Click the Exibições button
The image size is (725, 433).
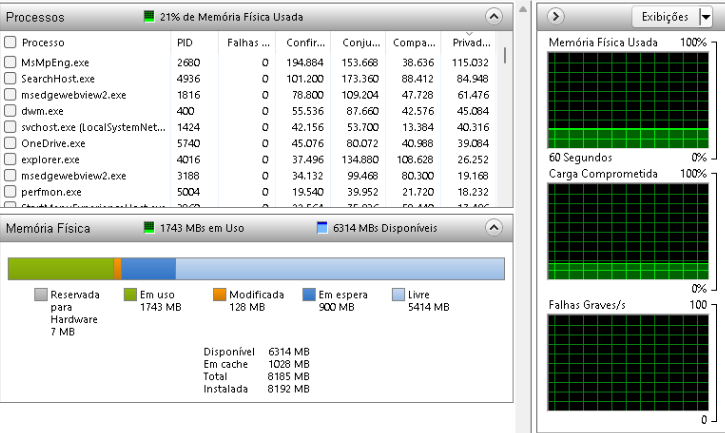(x=664, y=16)
